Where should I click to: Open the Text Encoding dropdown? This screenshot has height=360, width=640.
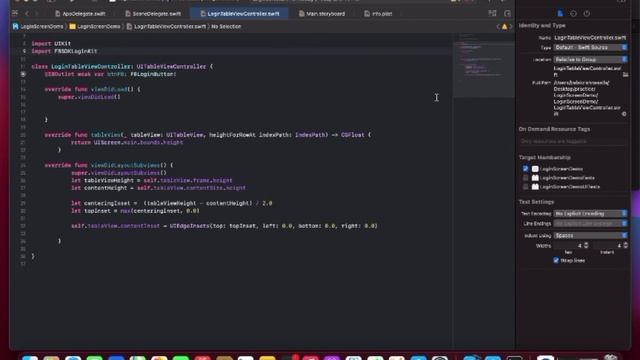[591, 213]
